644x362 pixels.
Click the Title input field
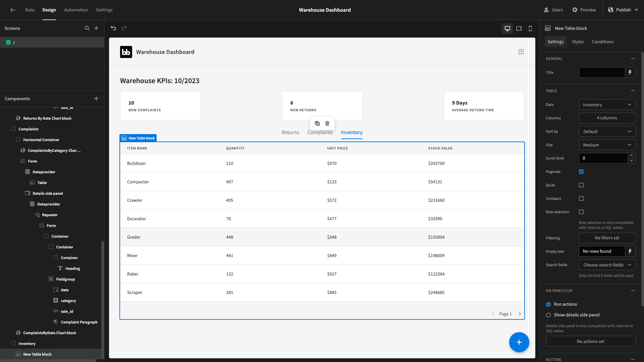[602, 72]
